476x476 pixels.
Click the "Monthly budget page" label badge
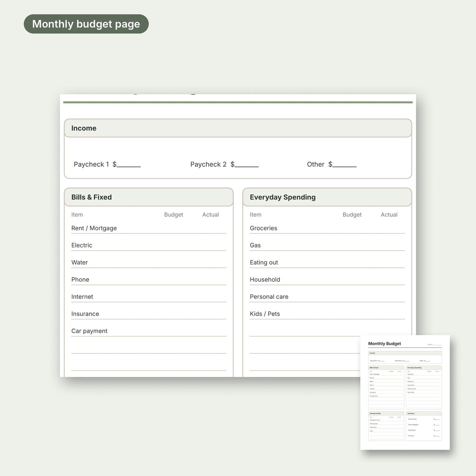point(86,24)
